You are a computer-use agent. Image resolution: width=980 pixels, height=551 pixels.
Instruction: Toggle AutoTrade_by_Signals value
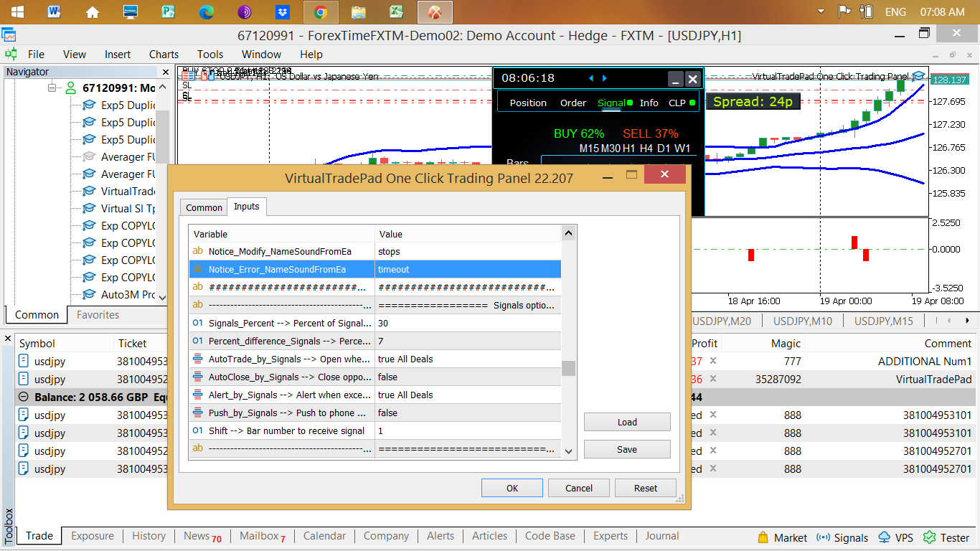468,359
